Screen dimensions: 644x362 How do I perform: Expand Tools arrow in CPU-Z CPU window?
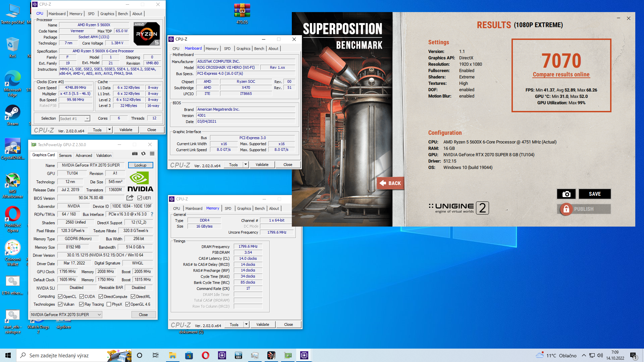click(109, 130)
